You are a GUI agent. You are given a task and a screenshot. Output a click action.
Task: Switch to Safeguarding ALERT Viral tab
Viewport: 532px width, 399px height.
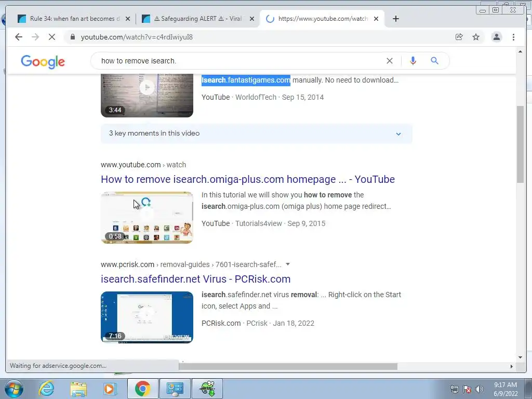198,19
